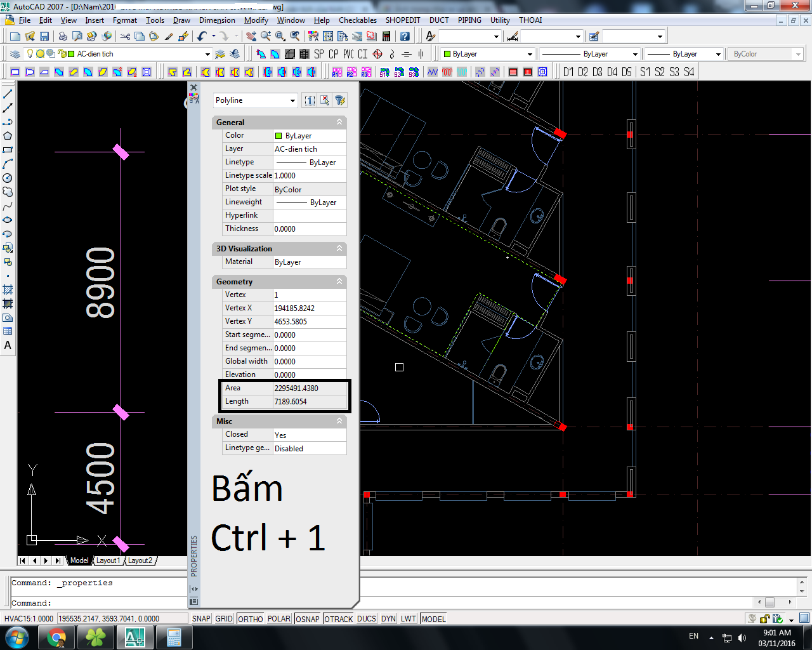This screenshot has width=812, height=650.
Task: Click the Pan Realtime hand icon
Action: pyautogui.click(x=251, y=36)
